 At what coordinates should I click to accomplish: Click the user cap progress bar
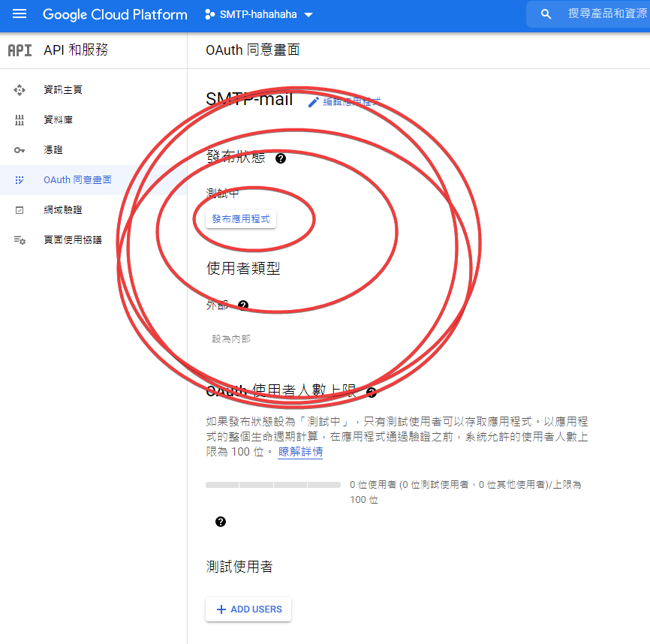[273, 485]
